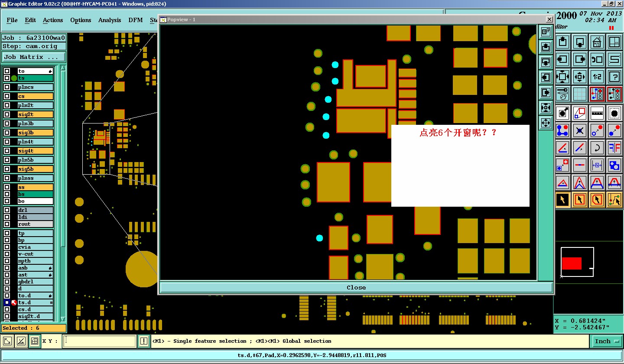Click the home view icon

click(597, 42)
